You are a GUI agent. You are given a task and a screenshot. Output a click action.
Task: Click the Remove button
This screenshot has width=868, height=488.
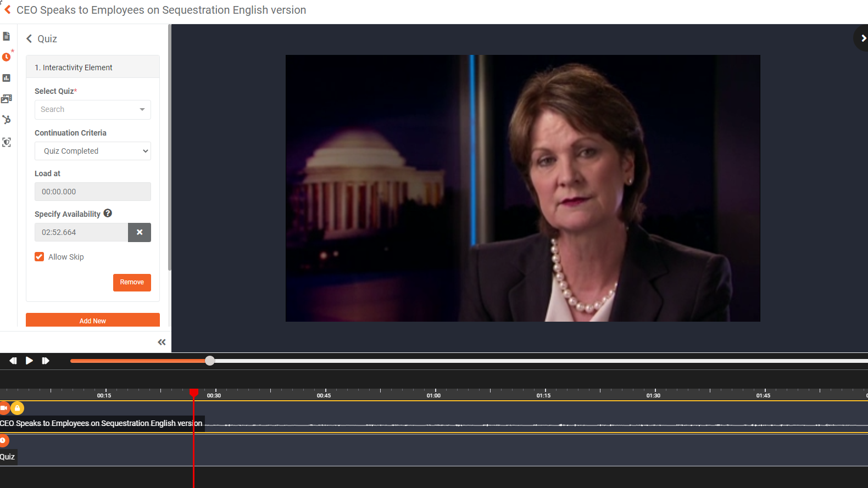pos(132,282)
